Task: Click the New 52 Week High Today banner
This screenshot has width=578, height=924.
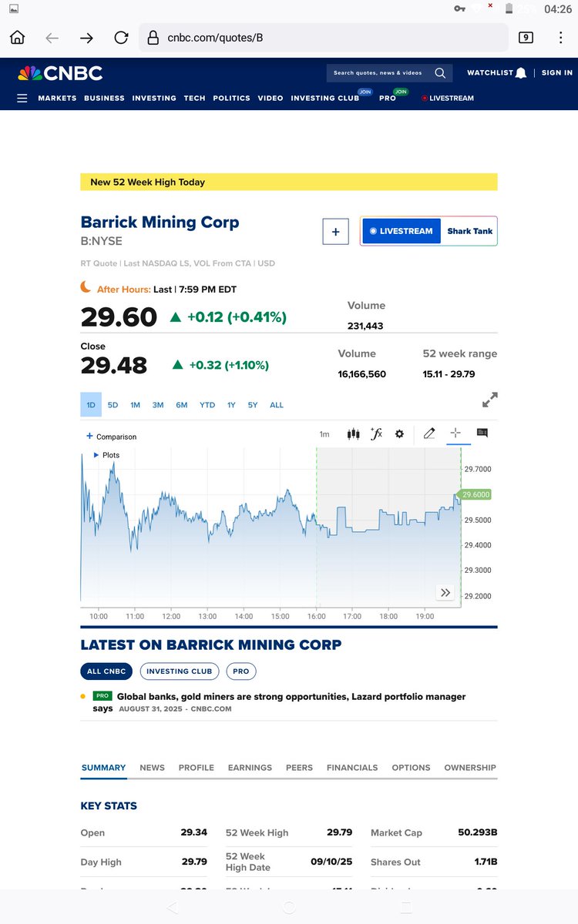Action: pos(289,182)
